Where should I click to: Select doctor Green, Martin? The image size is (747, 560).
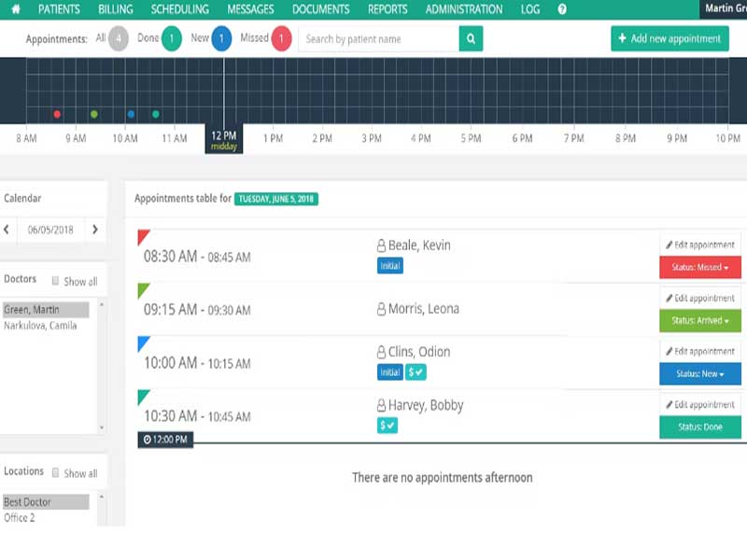tap(46, 310)
